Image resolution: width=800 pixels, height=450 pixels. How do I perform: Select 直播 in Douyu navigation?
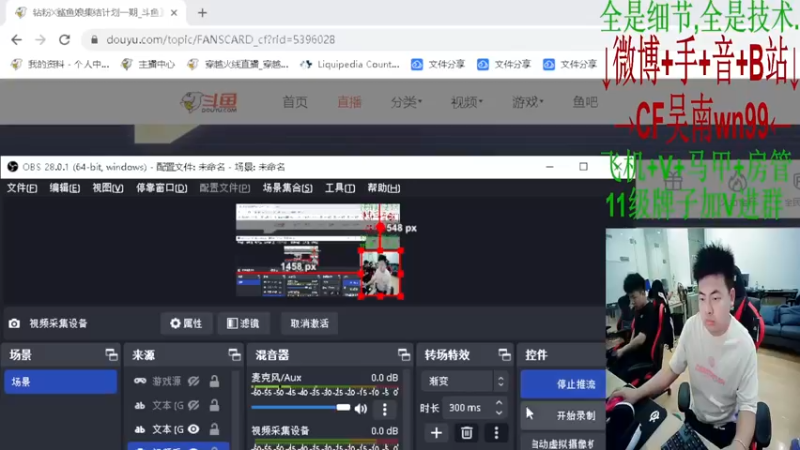[x=349, y=102]
